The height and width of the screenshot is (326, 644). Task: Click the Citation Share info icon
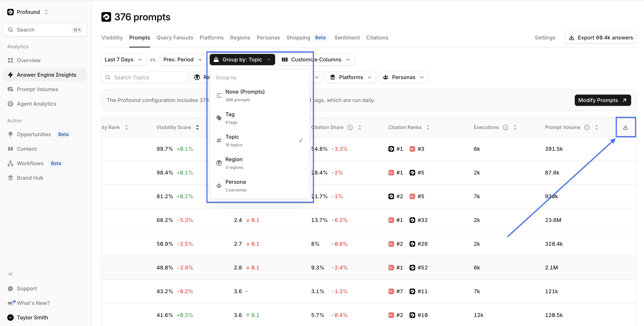pos(350,127)
